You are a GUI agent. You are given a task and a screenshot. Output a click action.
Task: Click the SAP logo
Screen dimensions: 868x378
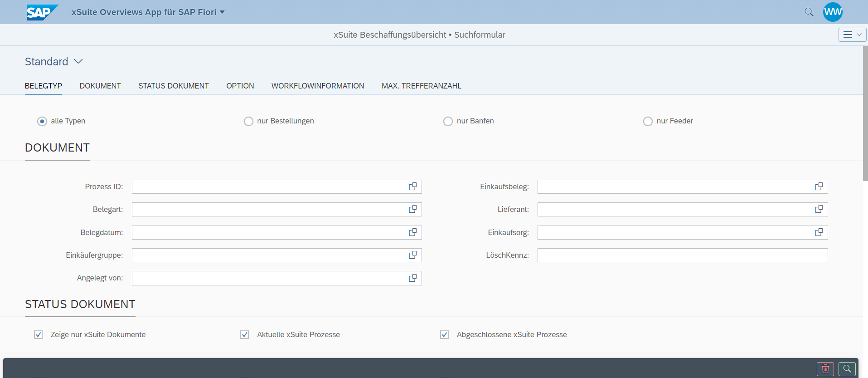click(x=42, y=12)
